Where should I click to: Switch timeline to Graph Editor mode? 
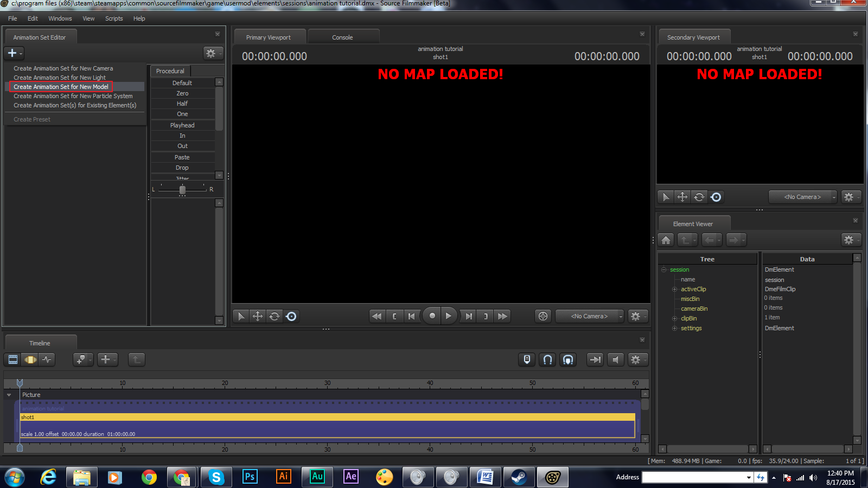tap(47, 359)
